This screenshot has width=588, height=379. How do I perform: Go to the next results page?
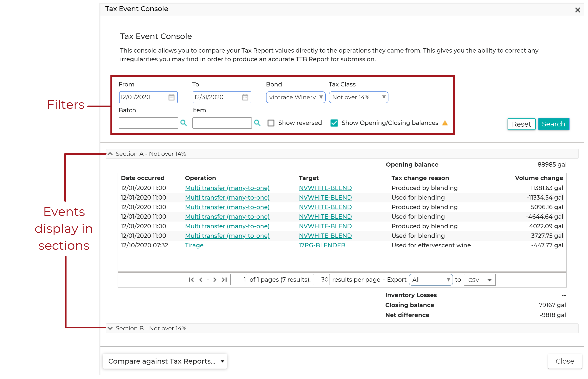point(215,280)
